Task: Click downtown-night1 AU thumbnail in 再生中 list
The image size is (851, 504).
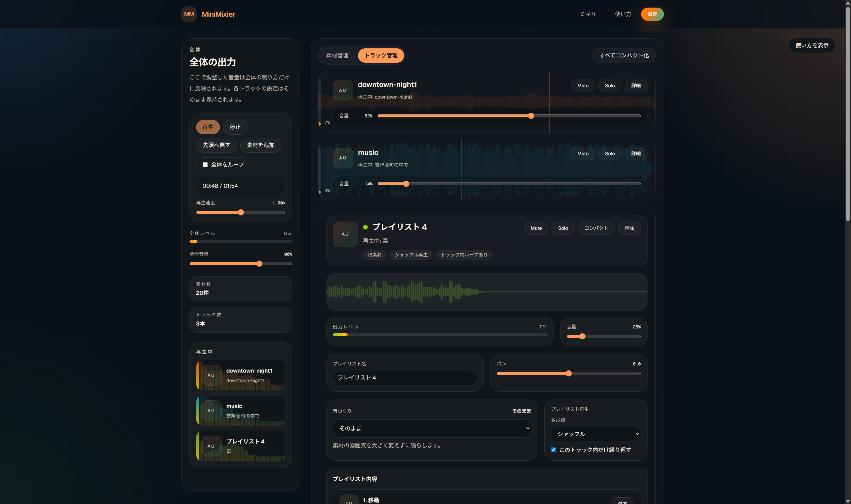Action: (x=211, y=375)
